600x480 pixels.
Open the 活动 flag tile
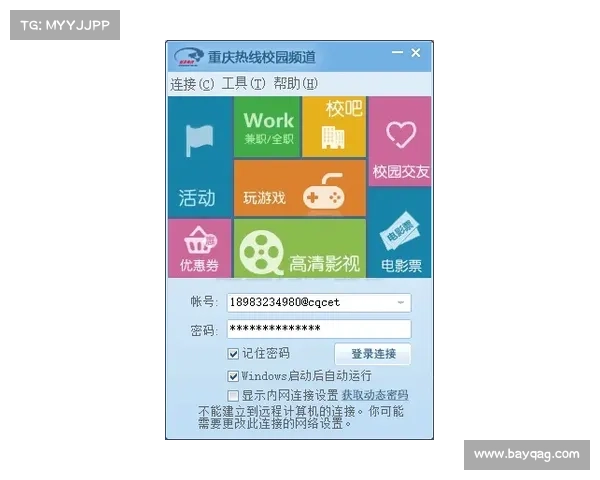[200, 157]
